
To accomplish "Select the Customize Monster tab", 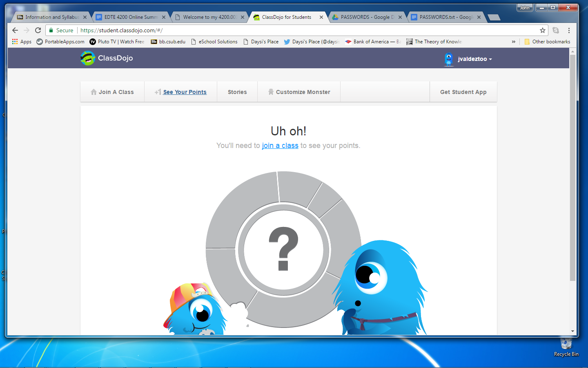I will point(299,92).
